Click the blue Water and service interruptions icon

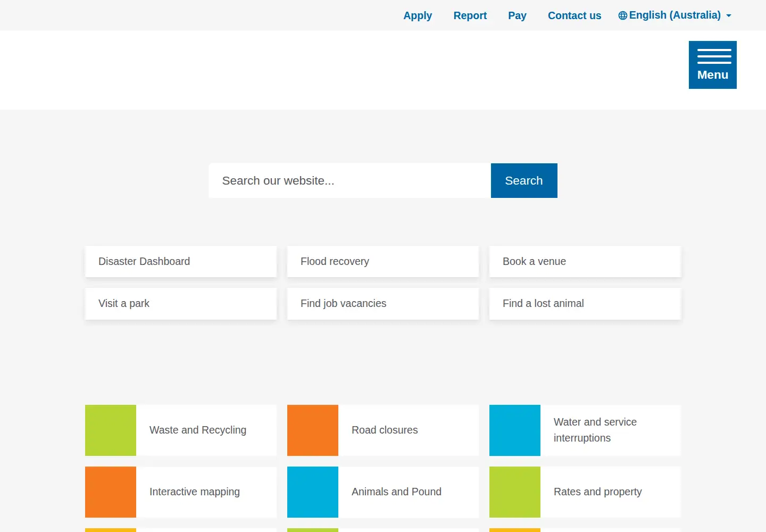(515, 430)
